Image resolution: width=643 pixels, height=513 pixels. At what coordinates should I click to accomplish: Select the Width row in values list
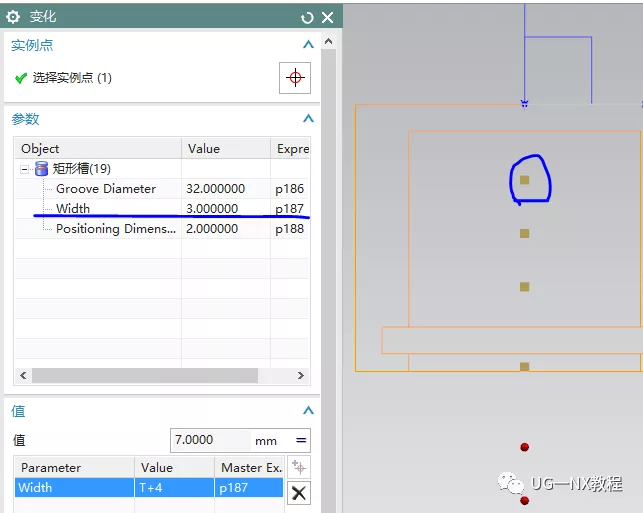75,488
